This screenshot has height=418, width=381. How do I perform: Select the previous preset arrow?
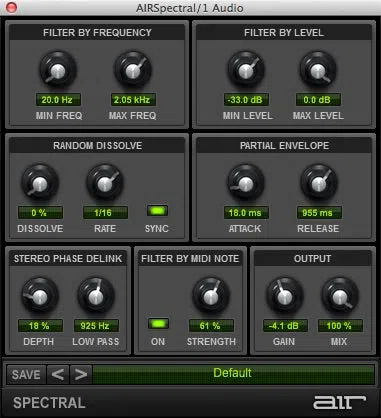pyautogui.click(x=58, y=374)
